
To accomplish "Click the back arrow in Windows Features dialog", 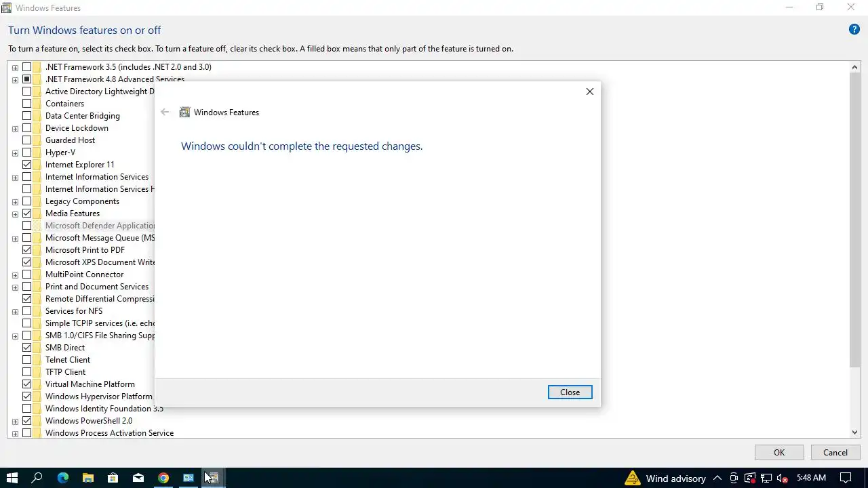I will pyautogui.click(x=165, y=113).
